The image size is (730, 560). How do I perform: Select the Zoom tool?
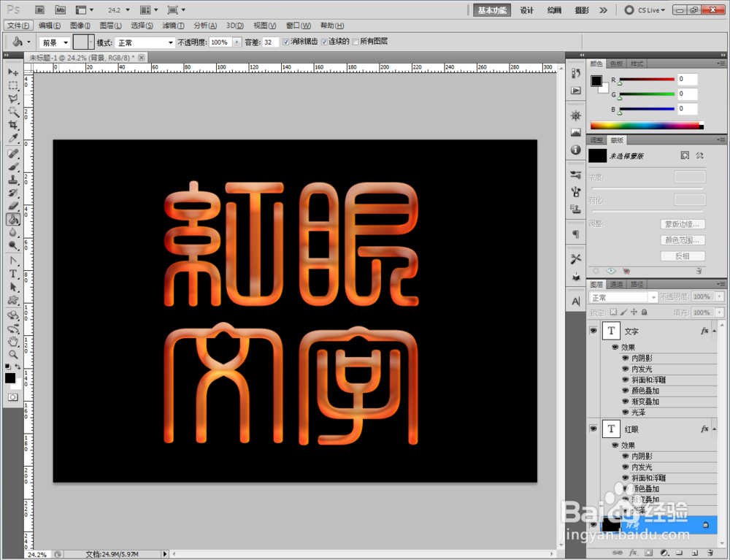(x=13, y=355)
